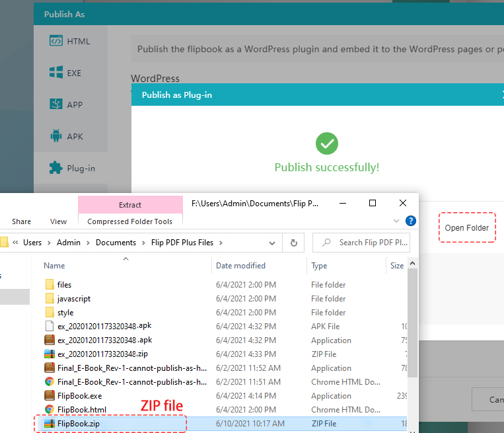Click the 'style' folder name
The width and height of the screenshot is (504, 433).
[65, 313]
